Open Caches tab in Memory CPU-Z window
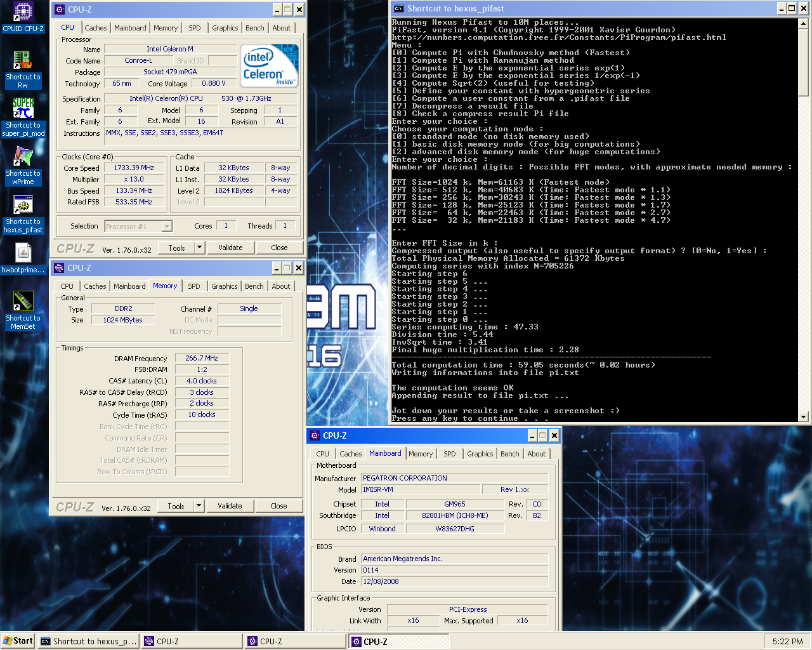The width and height of the screenshot is (812, 650). [95, 286]
